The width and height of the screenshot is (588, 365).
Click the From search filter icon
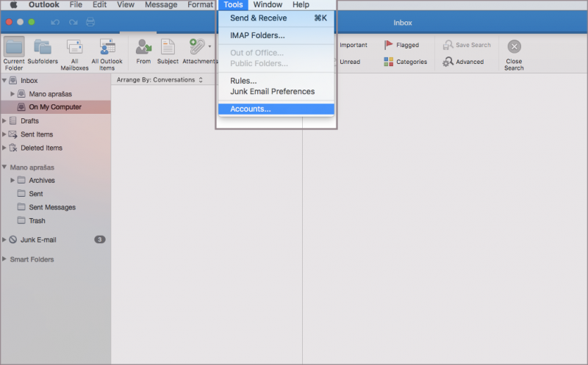143,48
